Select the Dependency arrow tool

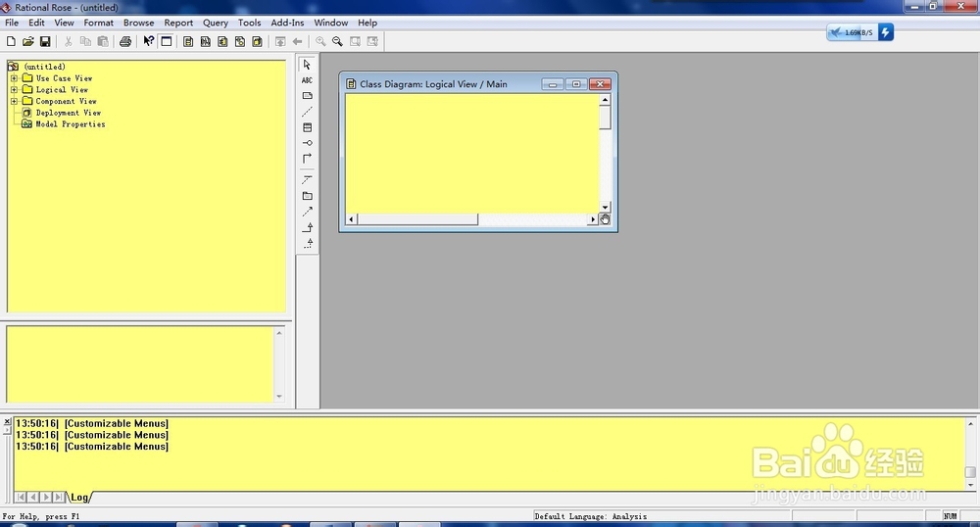(x=307, y=212)
